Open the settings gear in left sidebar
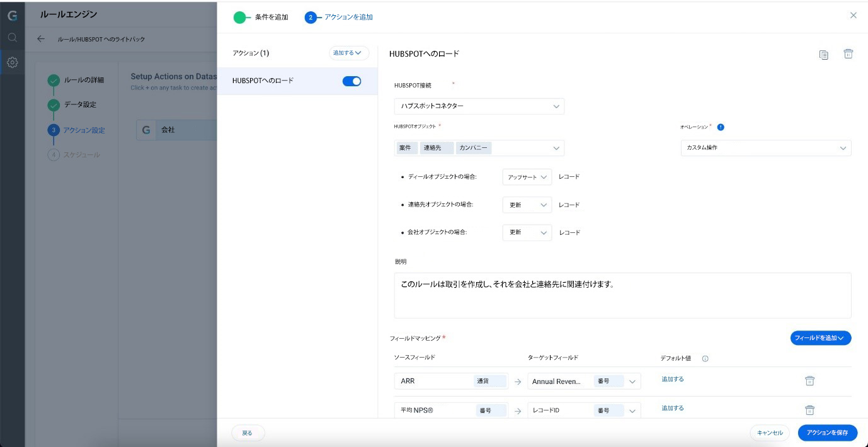 [12, 62]
